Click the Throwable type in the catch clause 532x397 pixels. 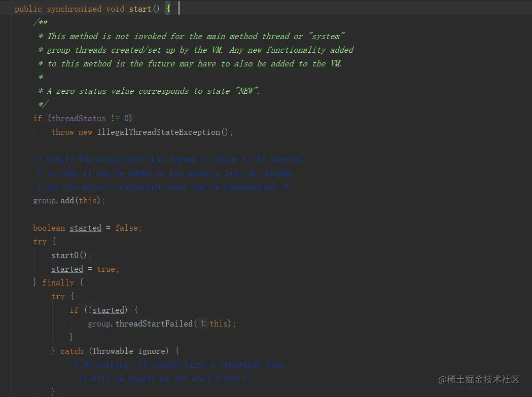(x=113, y=351)
